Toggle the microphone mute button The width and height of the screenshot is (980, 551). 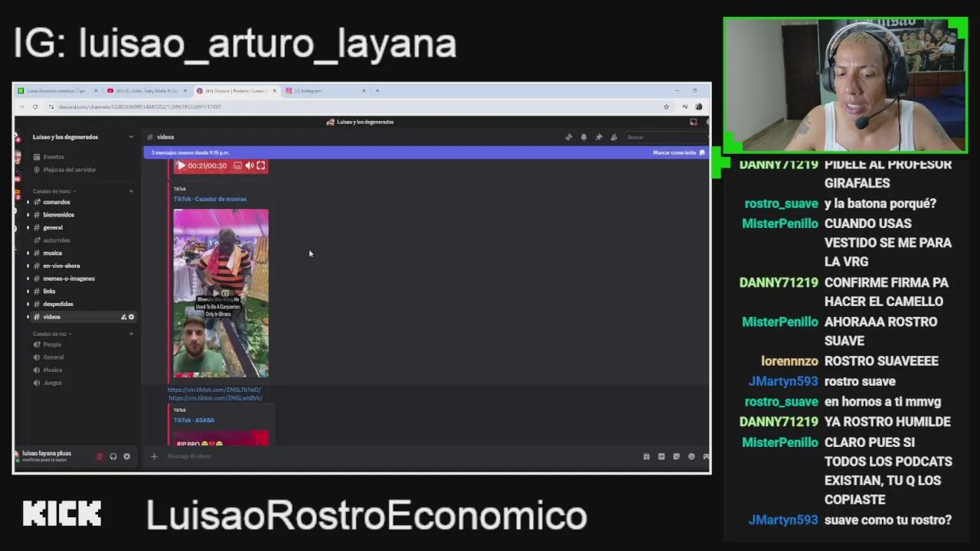(x=99, y=457)
